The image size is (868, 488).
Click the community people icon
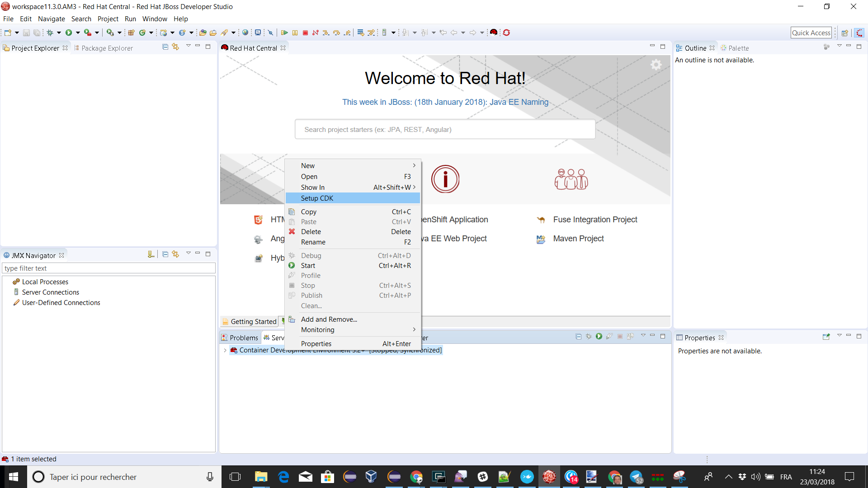[x=571, y=179]
